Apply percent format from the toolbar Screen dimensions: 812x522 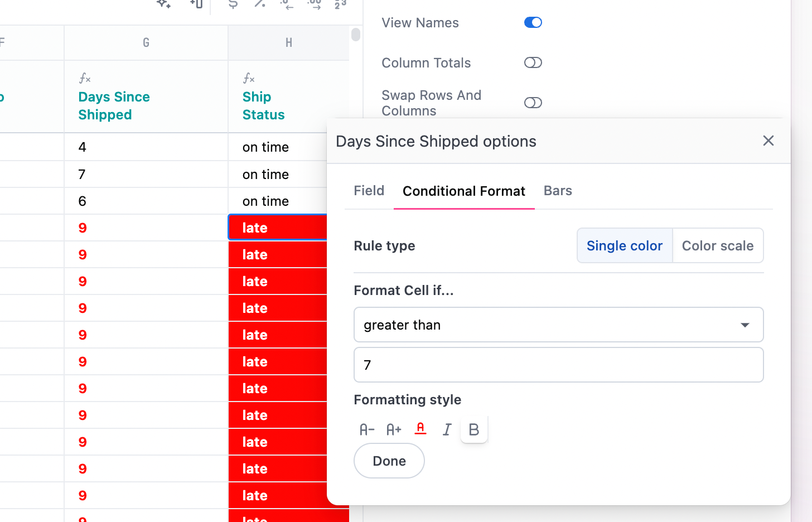(259, 5)
